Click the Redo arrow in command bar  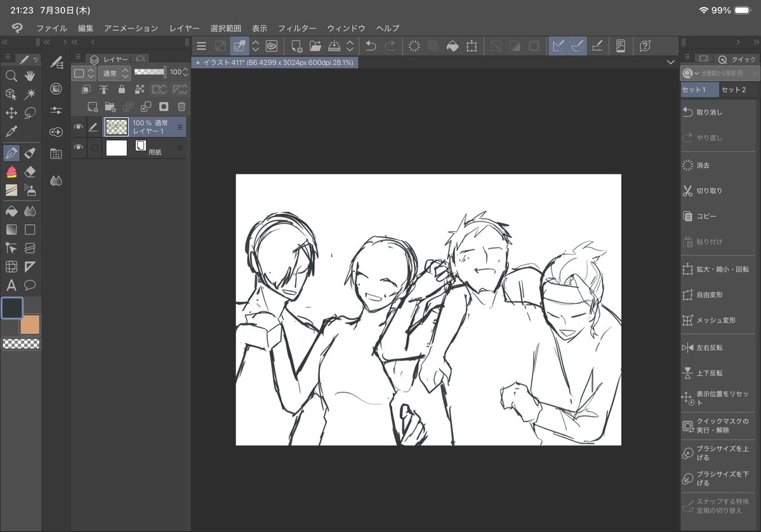click(390, 46)
